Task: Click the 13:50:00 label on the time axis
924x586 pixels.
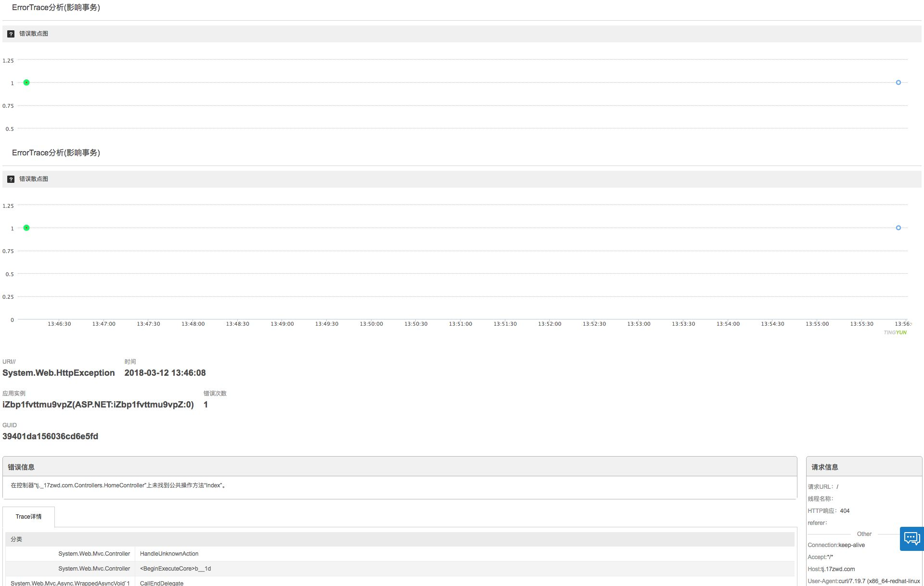Action: point(371,324)
